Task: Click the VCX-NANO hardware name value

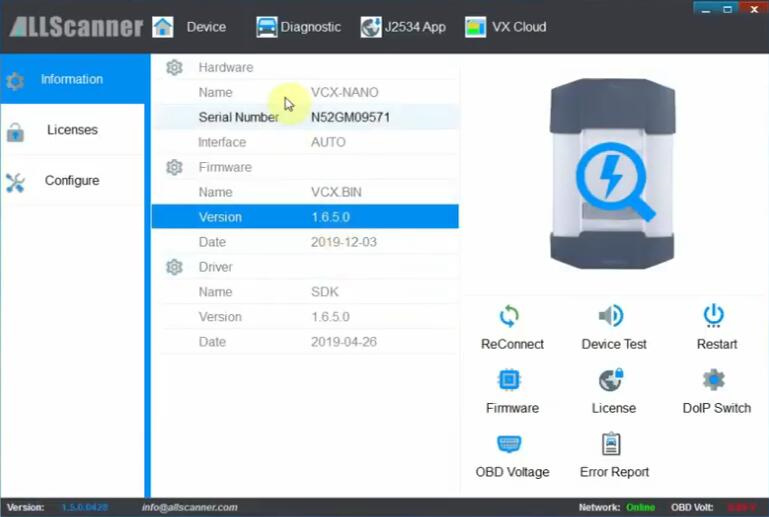Action: coord(345,92)
